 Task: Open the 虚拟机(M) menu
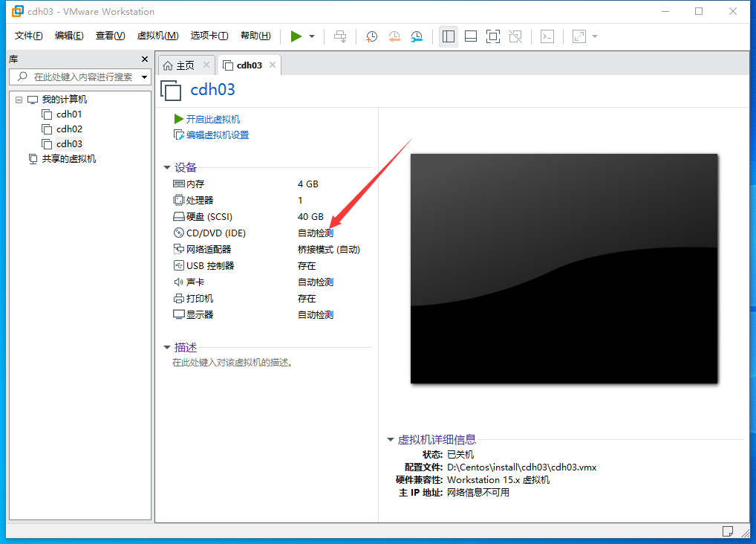click(157, 36)
